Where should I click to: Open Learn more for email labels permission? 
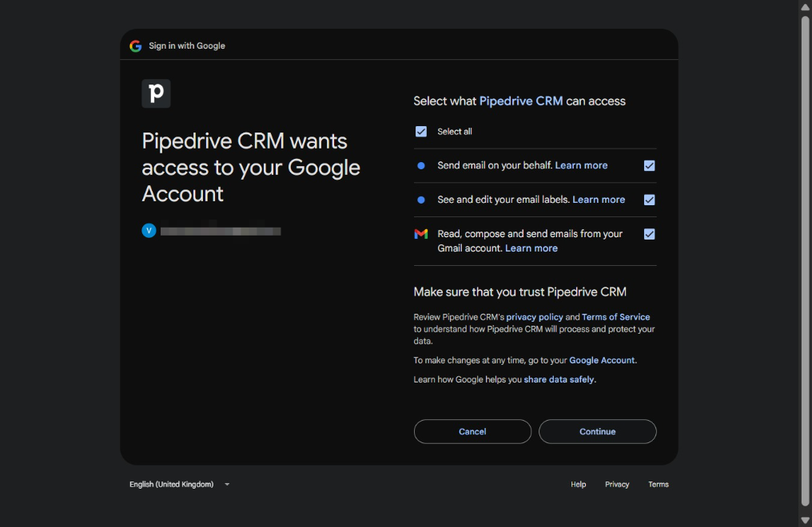pos(598,200)
